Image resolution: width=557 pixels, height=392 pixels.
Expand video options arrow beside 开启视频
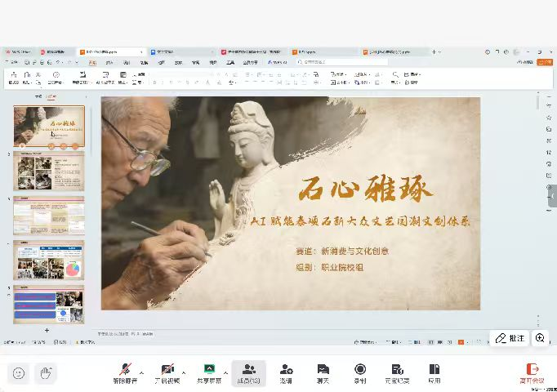184,372
